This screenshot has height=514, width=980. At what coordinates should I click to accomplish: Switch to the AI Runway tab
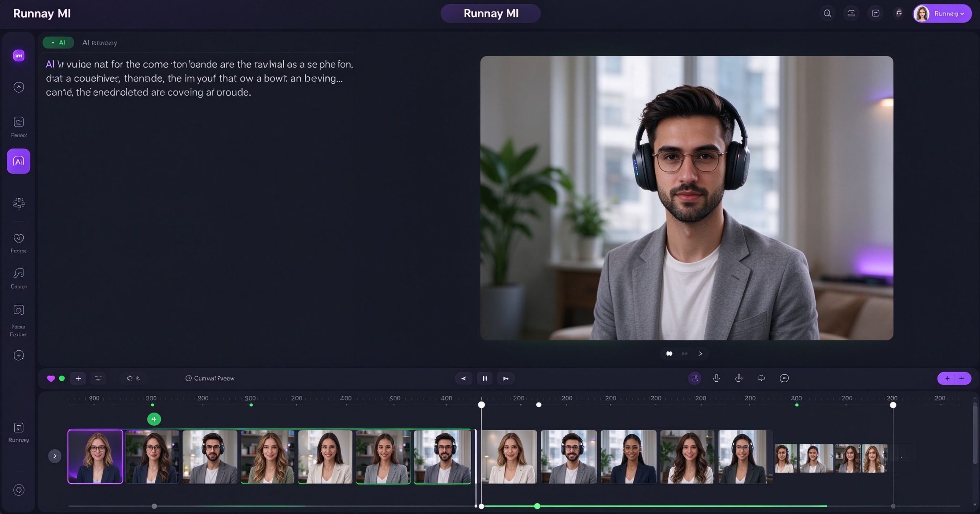(x=100, y=43)
